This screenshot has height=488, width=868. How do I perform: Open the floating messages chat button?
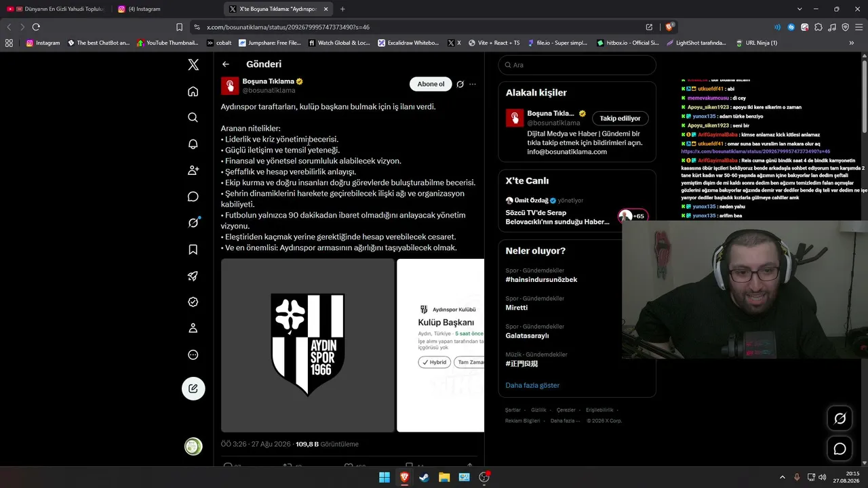coord(840,449)
